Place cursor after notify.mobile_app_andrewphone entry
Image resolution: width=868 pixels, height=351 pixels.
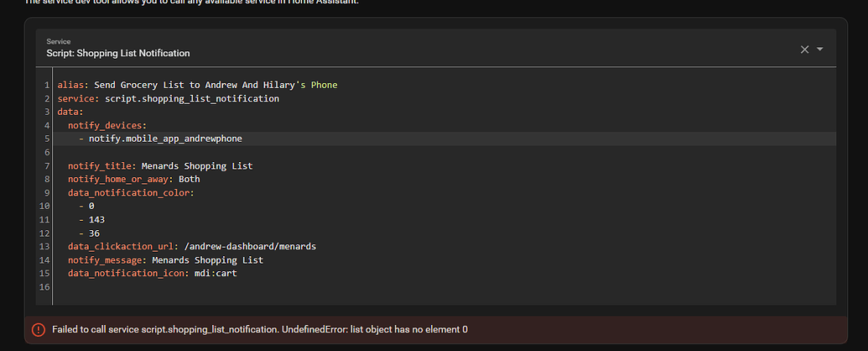[x=242, y=139]
